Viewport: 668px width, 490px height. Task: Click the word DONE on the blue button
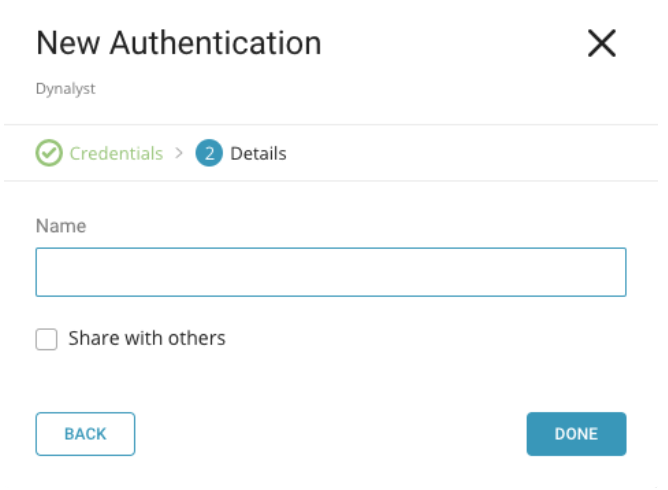coord(576,434)
